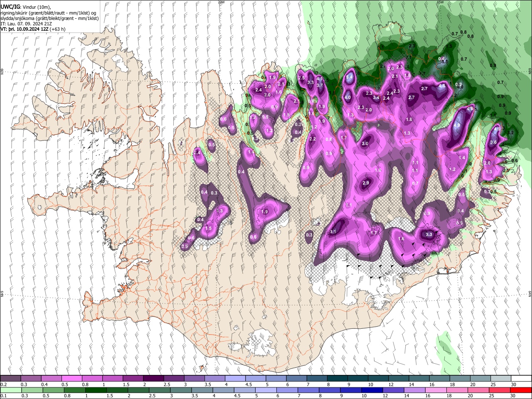Click the 'UWC/IG' title text
The image size is (532, 399).
pos(10,7)
